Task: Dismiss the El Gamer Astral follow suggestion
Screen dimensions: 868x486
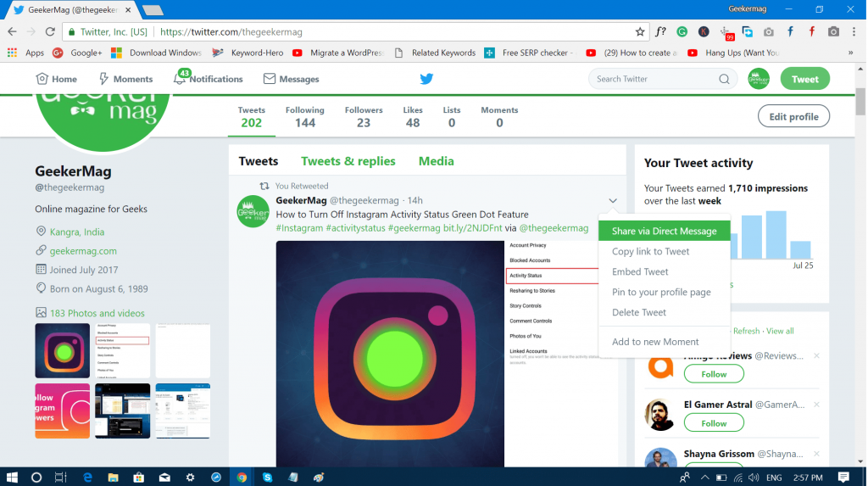Action: [816, 405]
